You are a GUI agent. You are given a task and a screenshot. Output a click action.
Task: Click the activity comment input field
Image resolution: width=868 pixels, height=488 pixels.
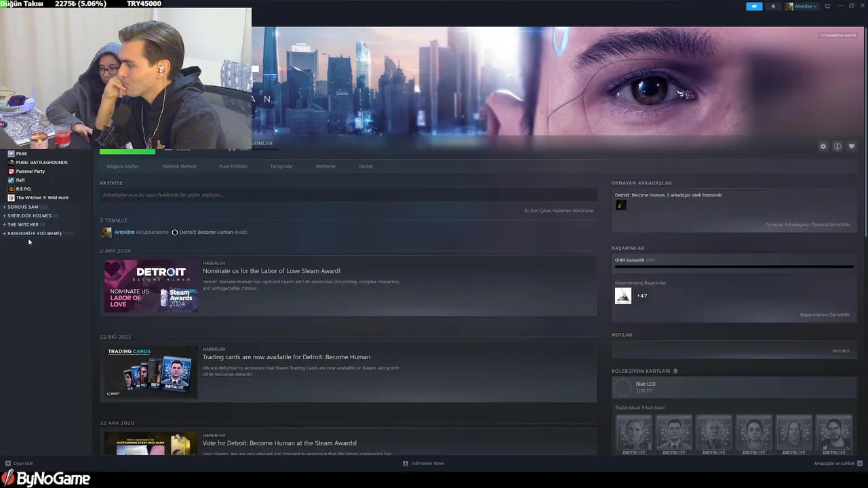click(x=348, y=195)
